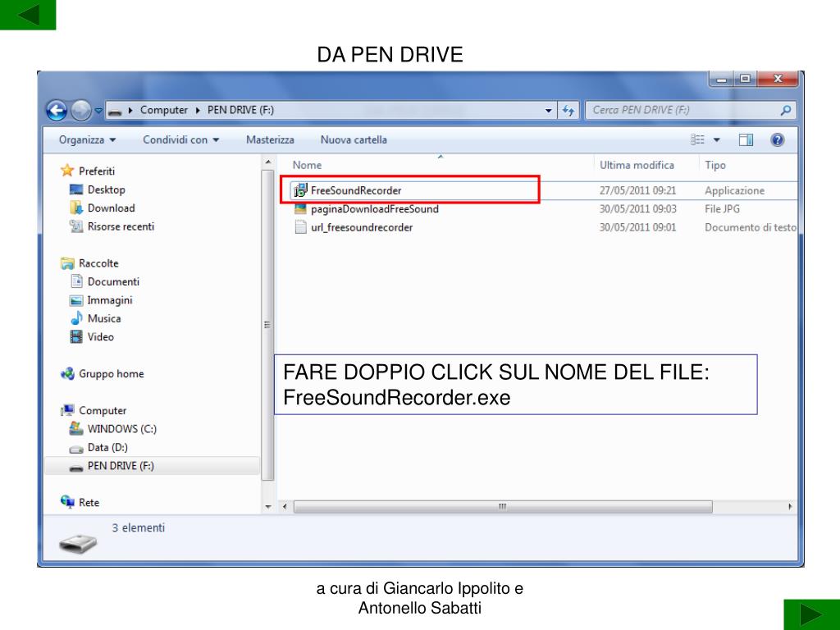Select paginaDownloadFreeSound JPG file
Screen dimensions: 840x630
374,209
